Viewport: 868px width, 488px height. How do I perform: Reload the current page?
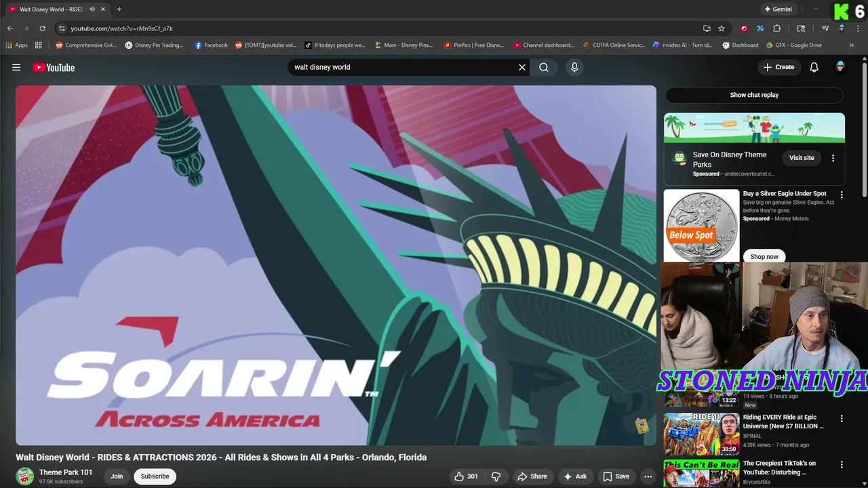point(42,28)
